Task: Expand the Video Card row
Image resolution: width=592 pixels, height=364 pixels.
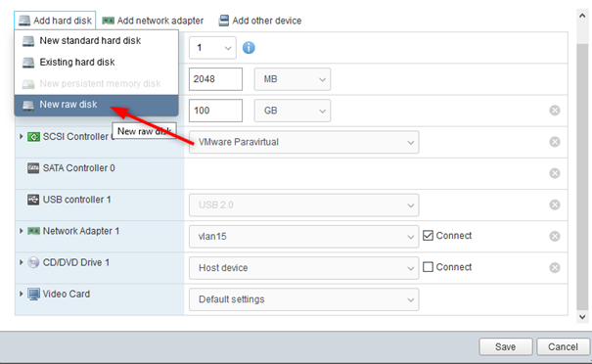Action: coord(22,294)
